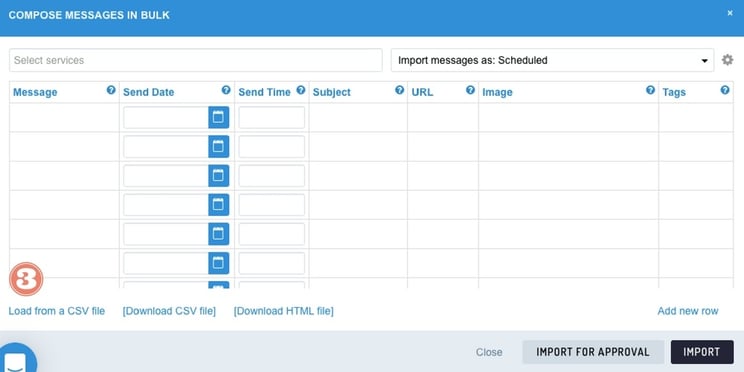Click the third row Send Time input
This screenshot has height=372, width=744.
(x=271, y=176)
